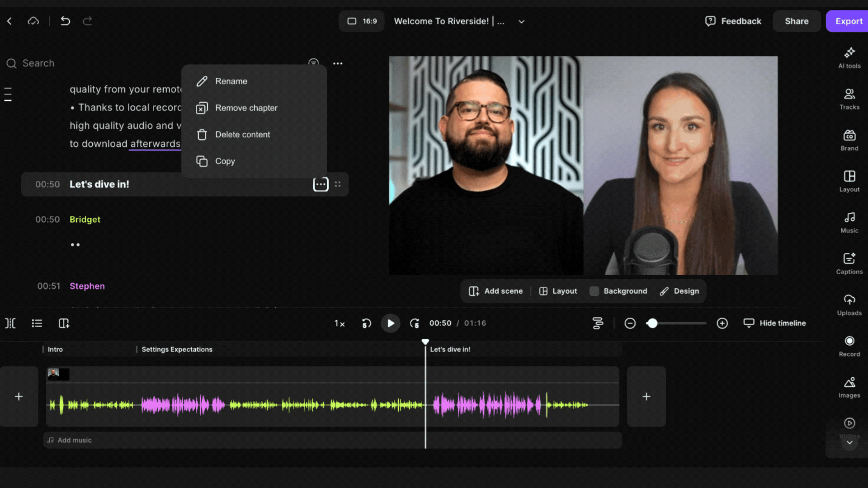
Task: Toggle Hide timeline
Action: coord(774,323)
